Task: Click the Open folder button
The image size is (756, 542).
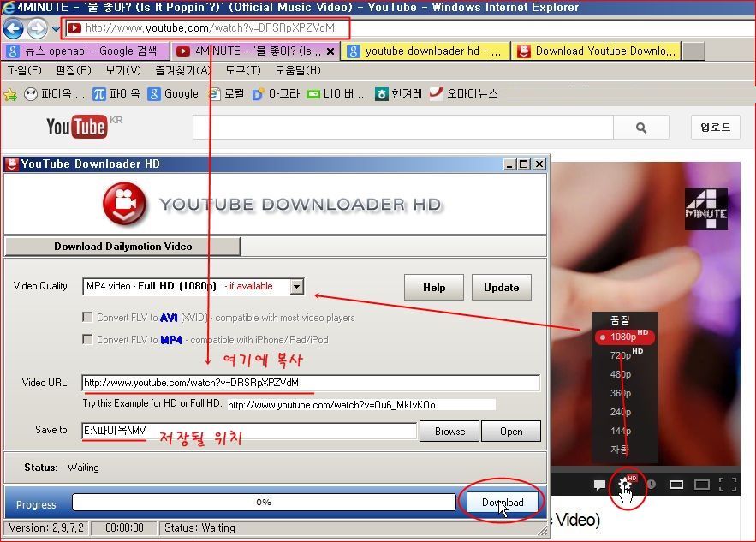Action: click(x=511, y=431)
